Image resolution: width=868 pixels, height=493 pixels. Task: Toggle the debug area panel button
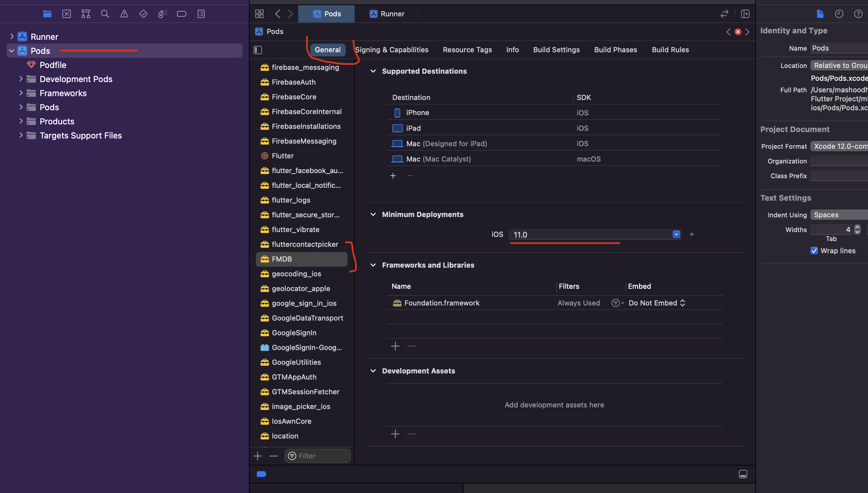click(x=743, y=474)
